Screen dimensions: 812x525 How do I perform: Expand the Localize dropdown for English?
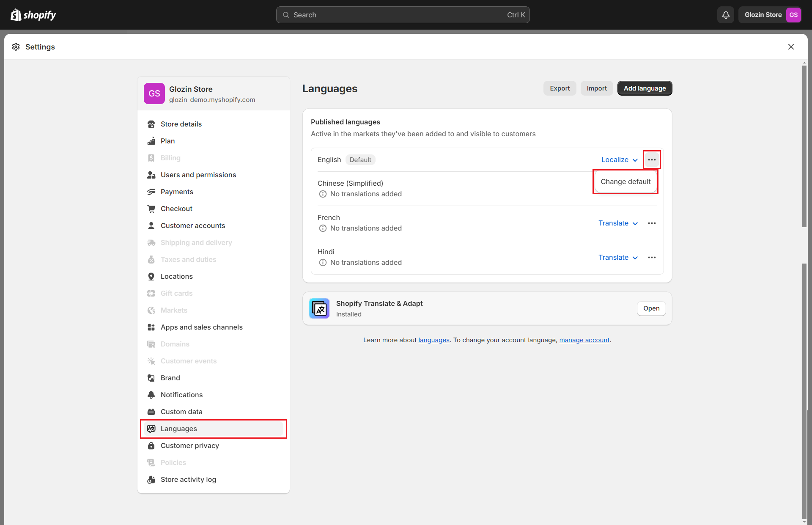coord(619,159)
